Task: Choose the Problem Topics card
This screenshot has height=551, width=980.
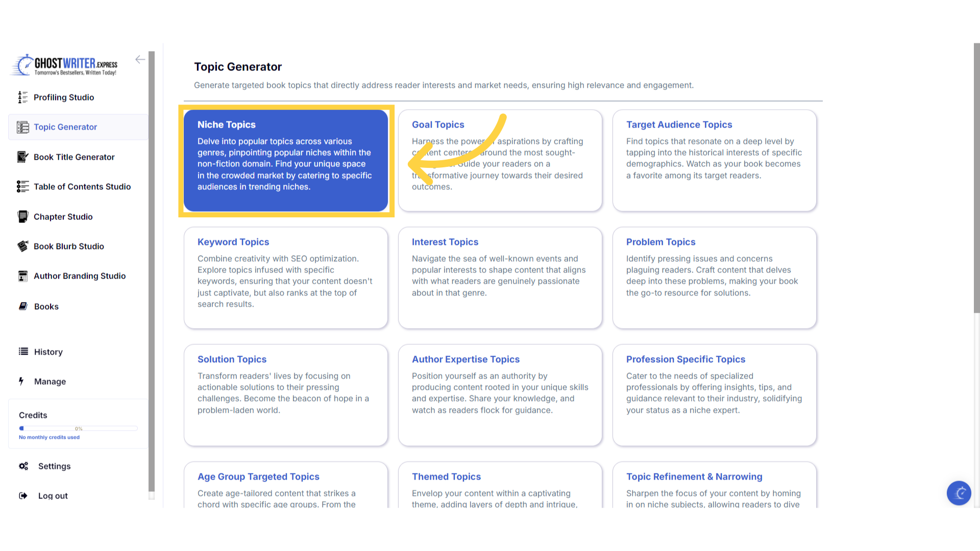Action: tap(714, 278)
